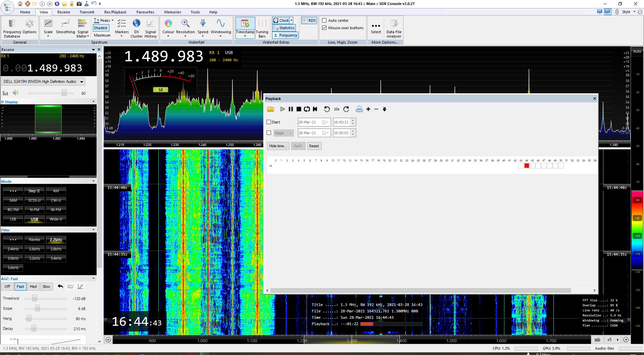644x355 pixels.
Task: Click the Windowing waveform icon
Action: [x=220, y=23]
